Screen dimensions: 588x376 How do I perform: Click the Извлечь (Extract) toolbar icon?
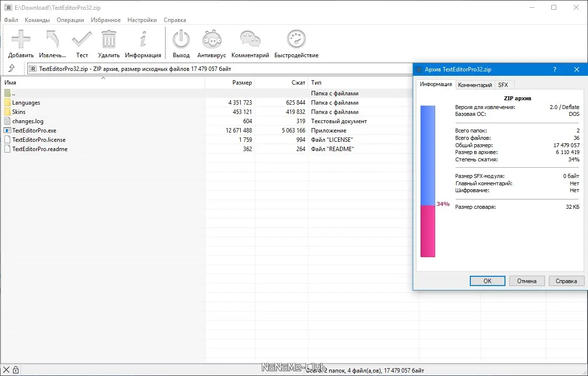point(52,39)
